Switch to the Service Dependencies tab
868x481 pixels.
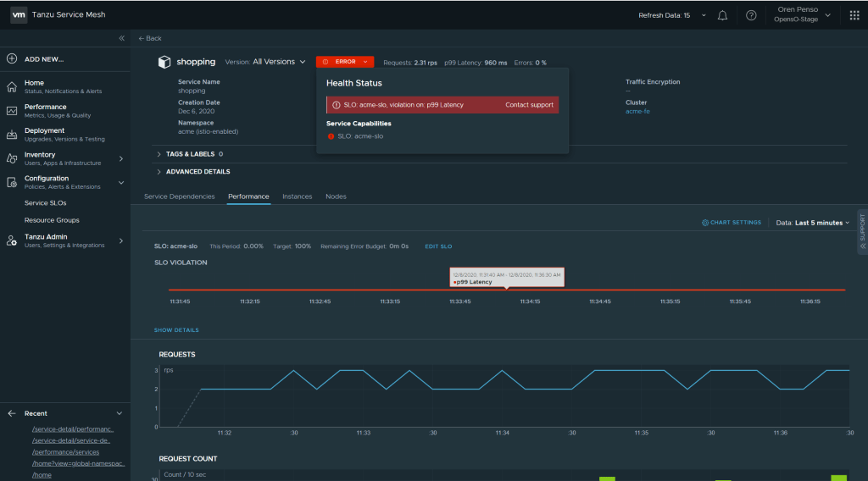pyautogui.click(x=179, y=196)
